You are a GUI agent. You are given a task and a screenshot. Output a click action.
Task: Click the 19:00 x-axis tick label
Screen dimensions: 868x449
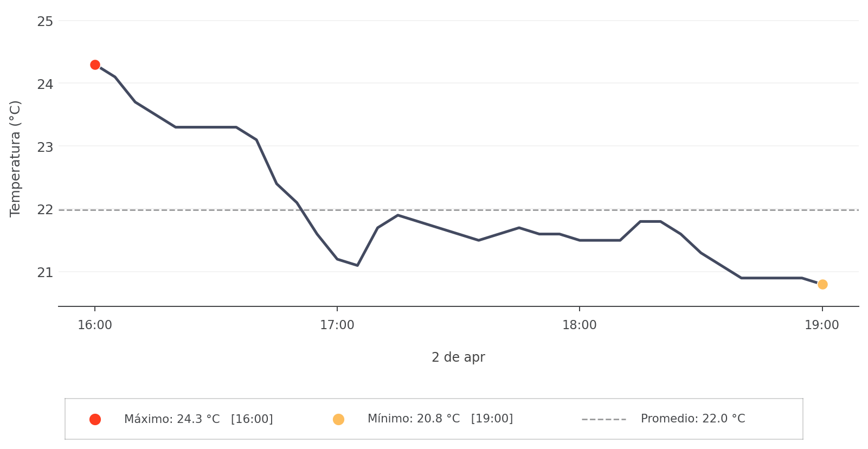click(821, 325)
